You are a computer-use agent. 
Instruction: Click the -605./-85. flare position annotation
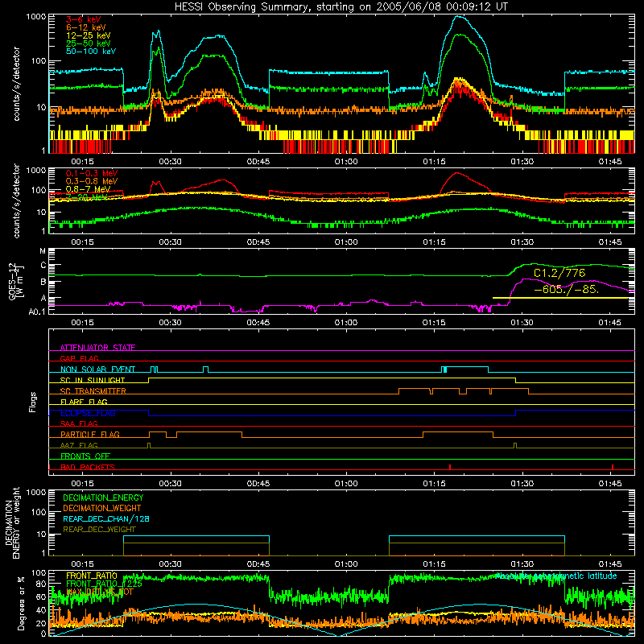click(567, 289)
